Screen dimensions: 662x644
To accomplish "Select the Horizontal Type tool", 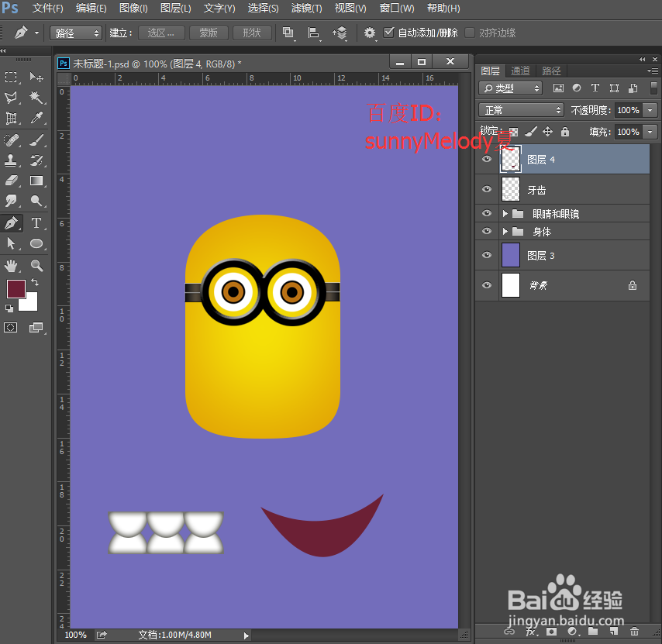I will click(x=36, y=222).
